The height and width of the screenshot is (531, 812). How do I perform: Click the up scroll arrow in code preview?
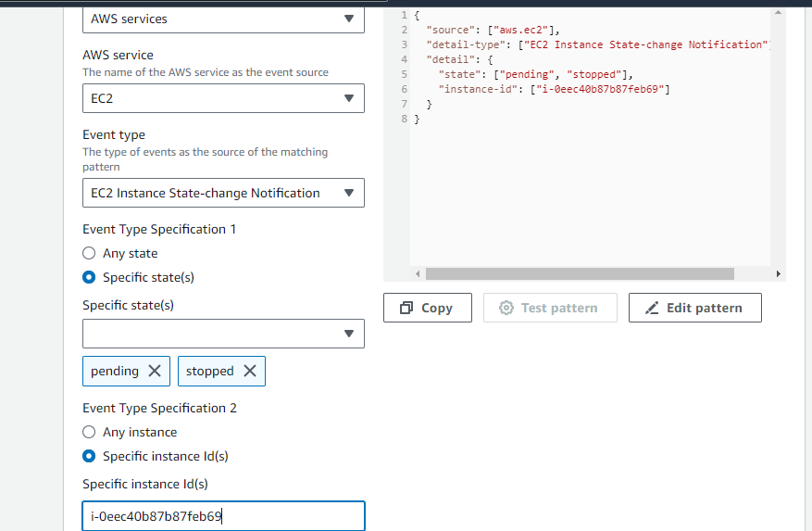778,12
